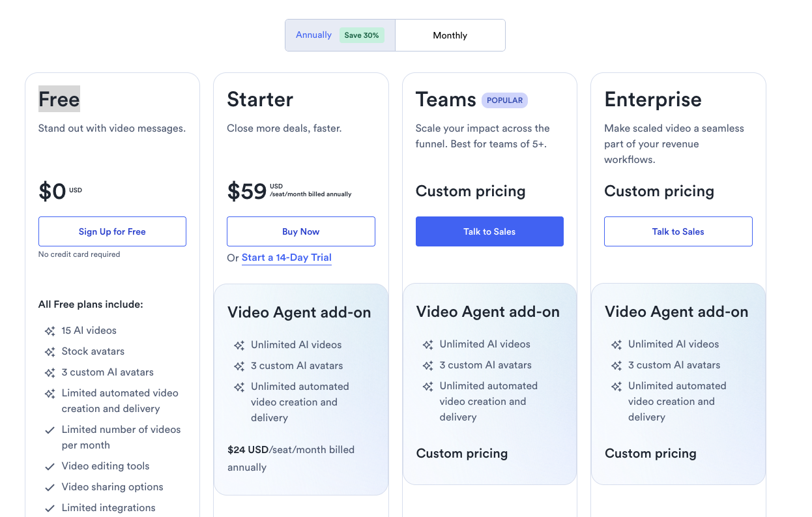The height and width of the screenshot is (517, 812).
Task: Click the sparkle icon next to "Stock avatars"
Action: [50, 351]
